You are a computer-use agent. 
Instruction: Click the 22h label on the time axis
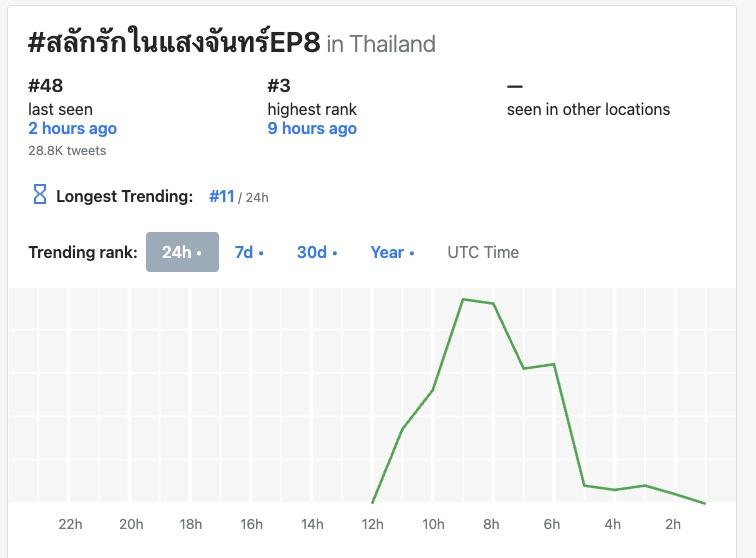coord(70,524)
